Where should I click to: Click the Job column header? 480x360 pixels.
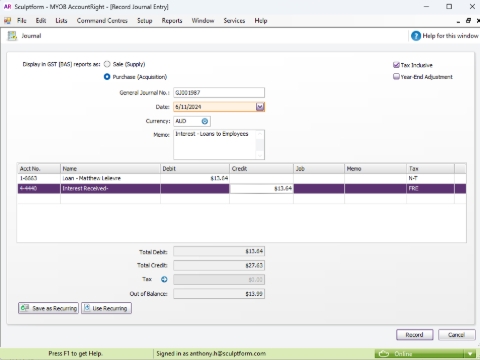319,169
